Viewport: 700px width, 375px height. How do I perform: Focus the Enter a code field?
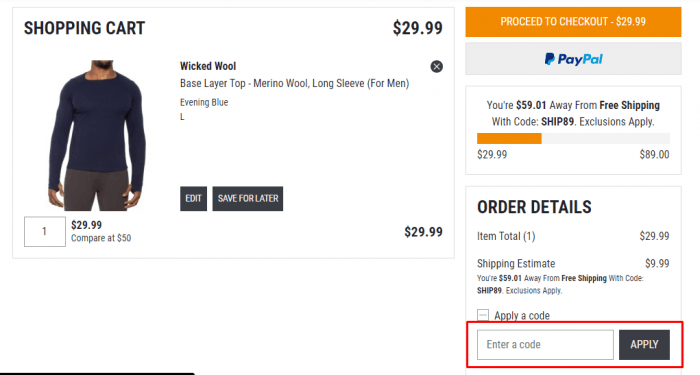click(x=545, y=345)
